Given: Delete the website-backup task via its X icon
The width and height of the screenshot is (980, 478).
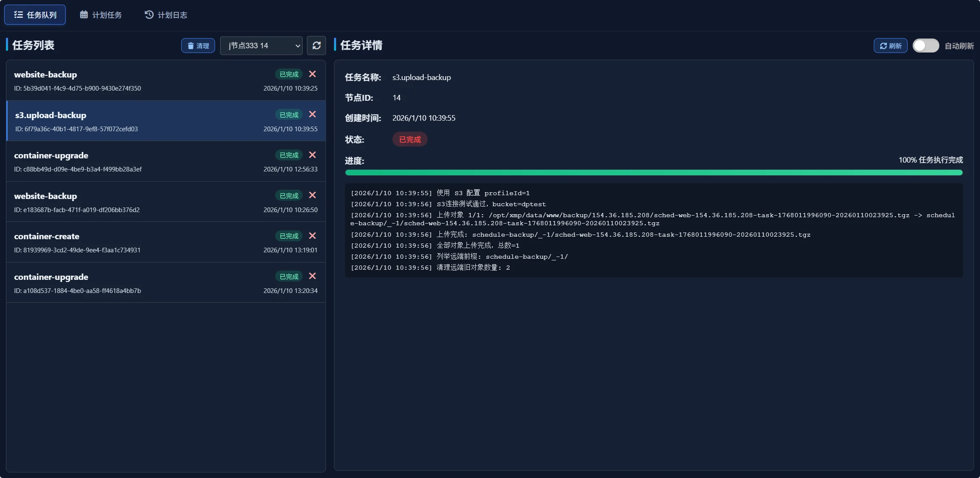Looking at the screenshot, I should 312,74.
